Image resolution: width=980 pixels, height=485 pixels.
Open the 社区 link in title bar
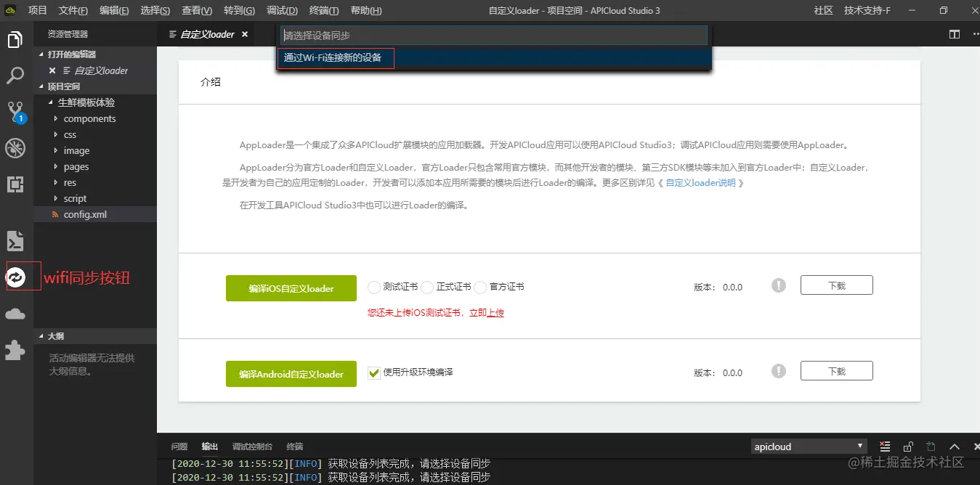pyautogui.click(x=824, y=11)
